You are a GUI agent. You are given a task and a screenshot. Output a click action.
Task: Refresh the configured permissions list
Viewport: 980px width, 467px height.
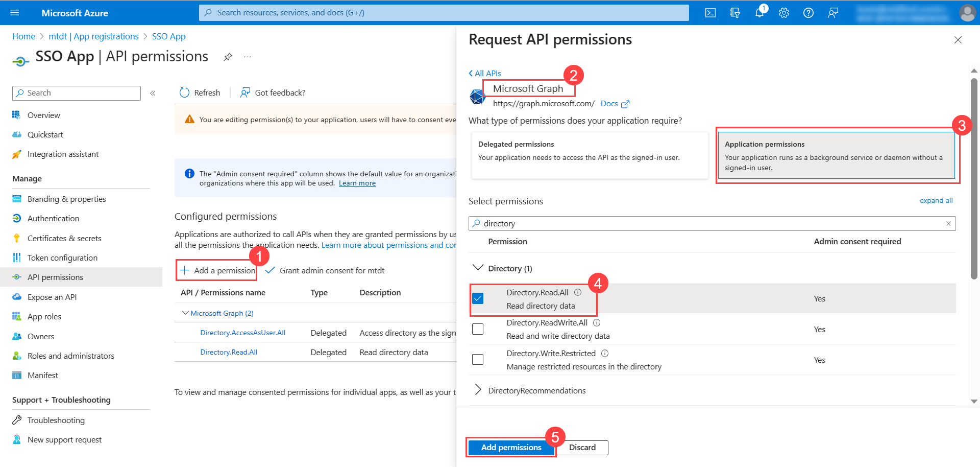tap(200, 92)
